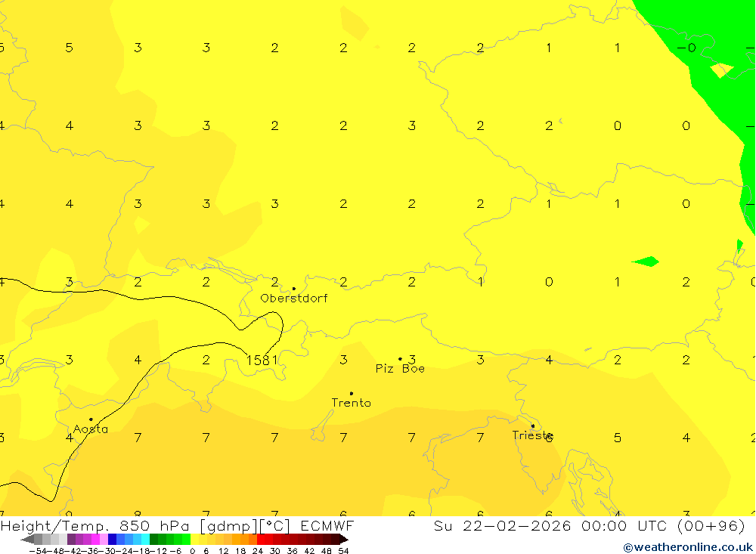Click the 54 legend scale maximum value
This screenshot has width=756, height=554.
tap(343, 551)
